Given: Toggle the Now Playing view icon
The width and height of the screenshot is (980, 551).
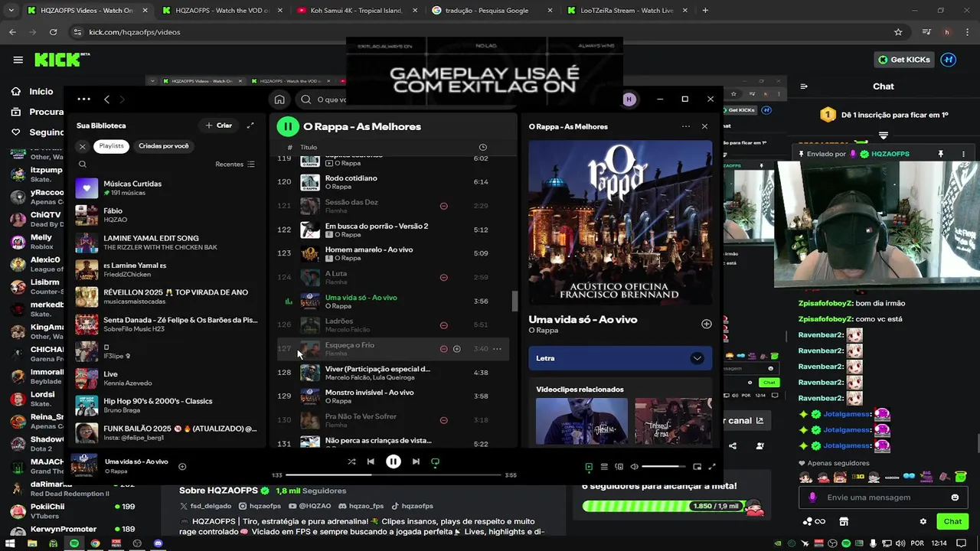Looking at the screenshot, I should pyautogui.click(x=589, y=466).
